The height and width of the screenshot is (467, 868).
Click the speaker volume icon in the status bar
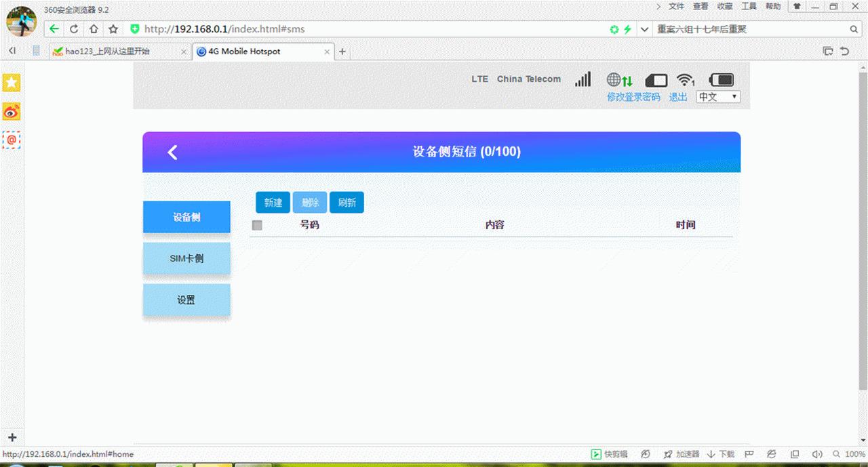tap(816, 454)
